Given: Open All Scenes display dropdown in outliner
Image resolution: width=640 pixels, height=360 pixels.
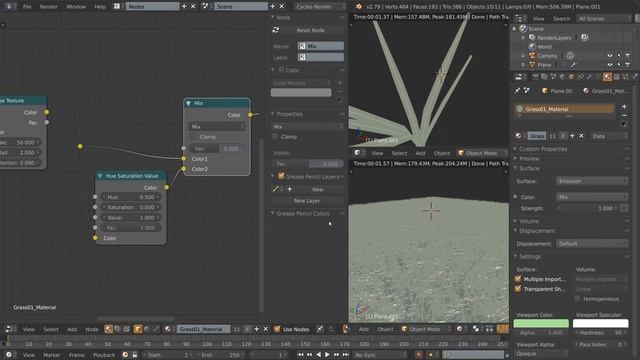Looking at the screenshot, I should pos(604,19).
